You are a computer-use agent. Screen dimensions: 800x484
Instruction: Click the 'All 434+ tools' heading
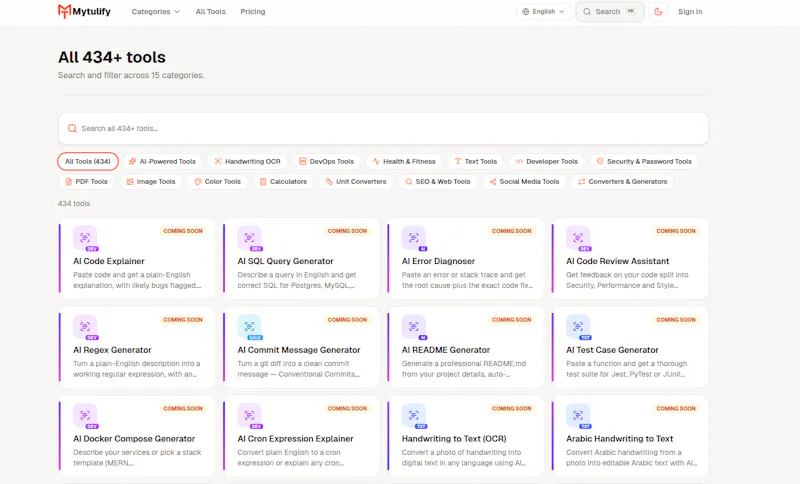[112, 57]
